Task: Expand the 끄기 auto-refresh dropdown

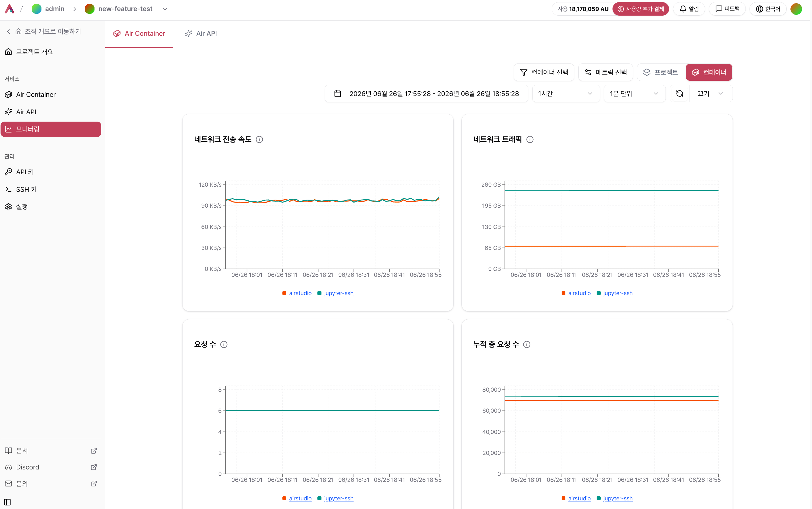Action: (711, 94)
